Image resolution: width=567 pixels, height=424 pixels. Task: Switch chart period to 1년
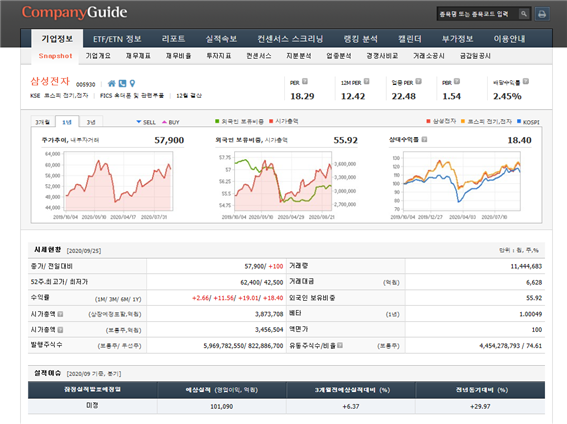pos(67,122)
